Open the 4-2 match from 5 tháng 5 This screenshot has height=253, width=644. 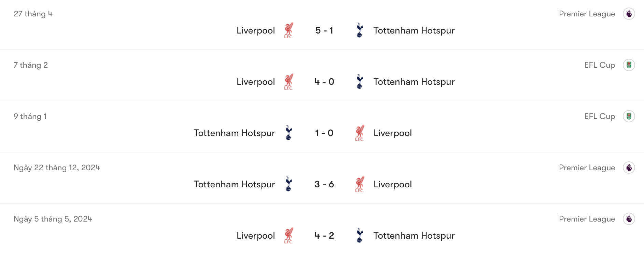click(x=324, y=235)
